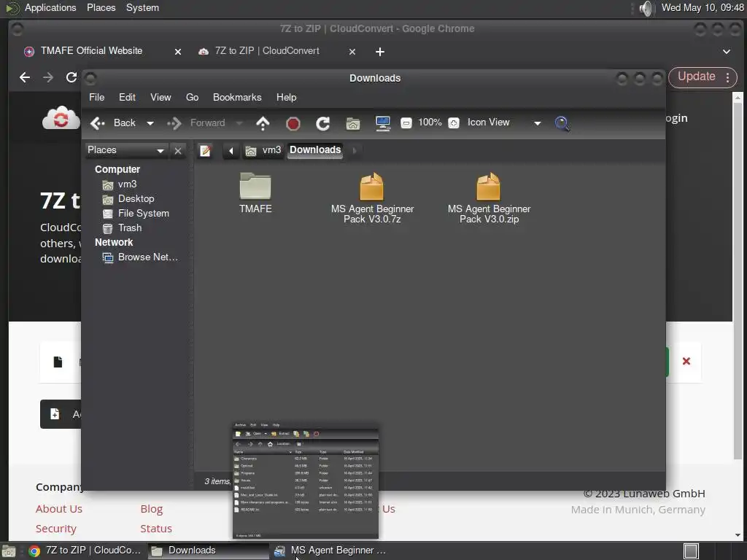Open the Go menu

coord(193,97)
